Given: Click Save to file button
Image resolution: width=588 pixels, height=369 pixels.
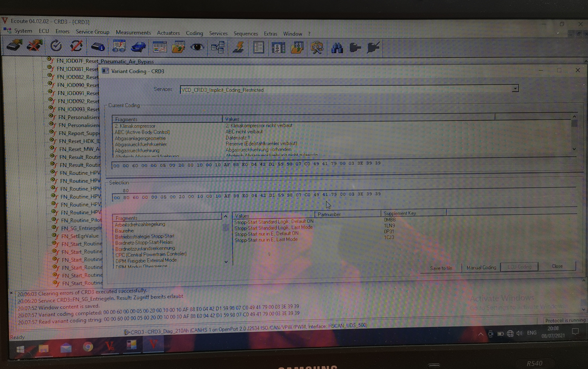Looking at the screenshot, I should 441,268.
